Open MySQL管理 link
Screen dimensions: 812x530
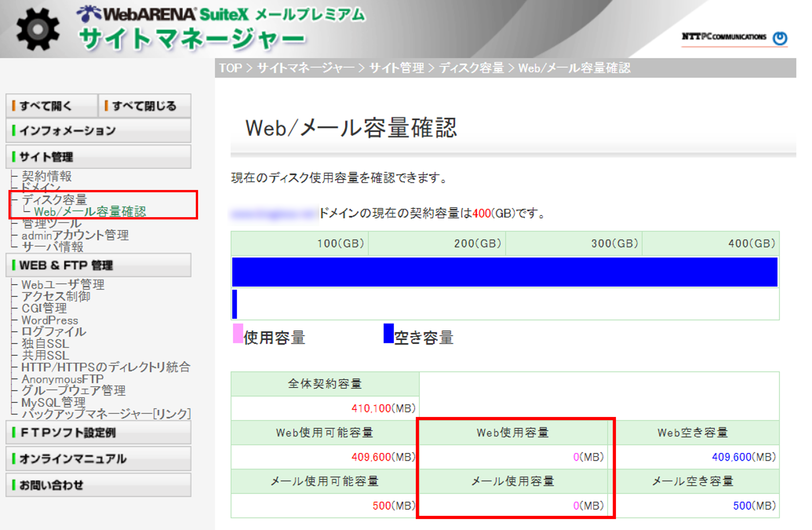[53, 402]
